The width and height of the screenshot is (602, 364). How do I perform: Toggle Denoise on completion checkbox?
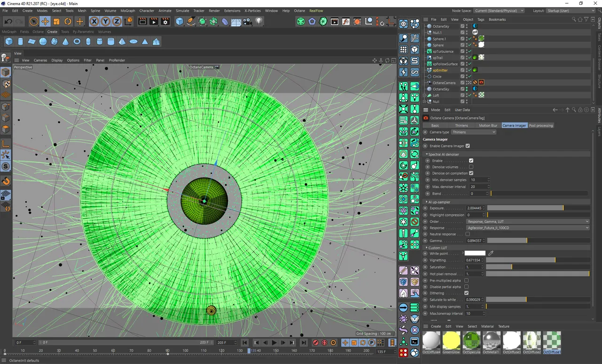471,173
